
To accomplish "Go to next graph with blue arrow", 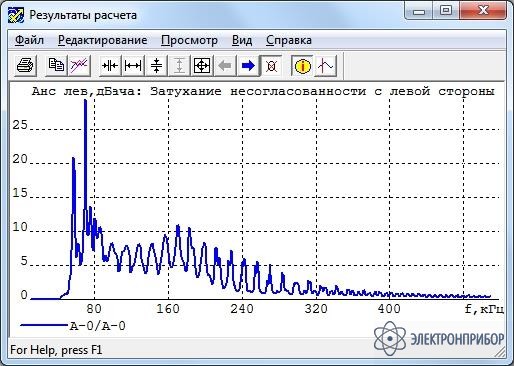I will click(x=248, y=65).
